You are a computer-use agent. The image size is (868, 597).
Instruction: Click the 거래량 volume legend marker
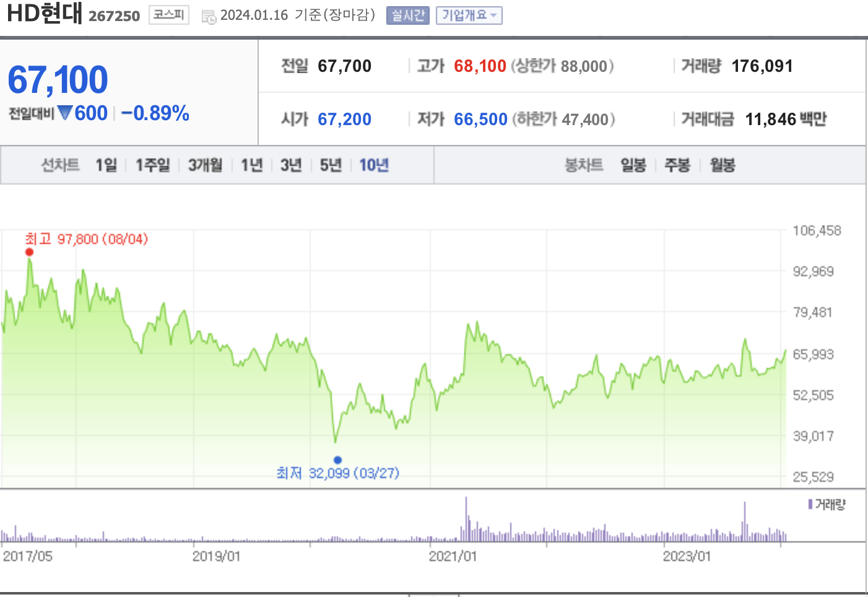coord(810,505)
